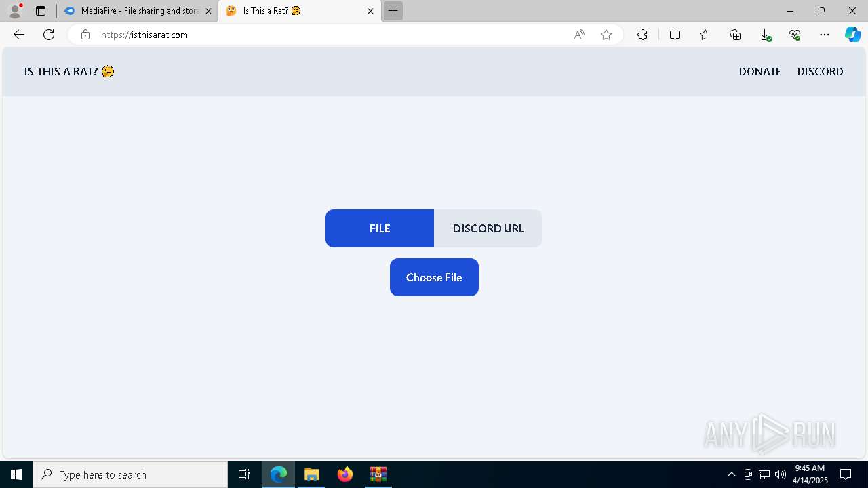The height and width of the screenshot is (488, 868).
Task: Focus the address bar URL field
Action: click(x=332, y=35)
